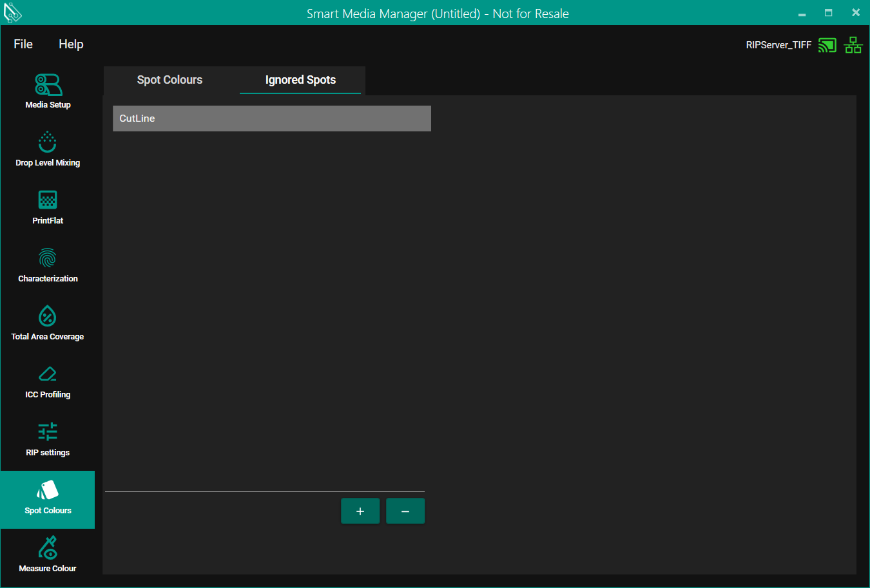Open RIP settings sliders icon
870x588 pixels.
(48, 432)
